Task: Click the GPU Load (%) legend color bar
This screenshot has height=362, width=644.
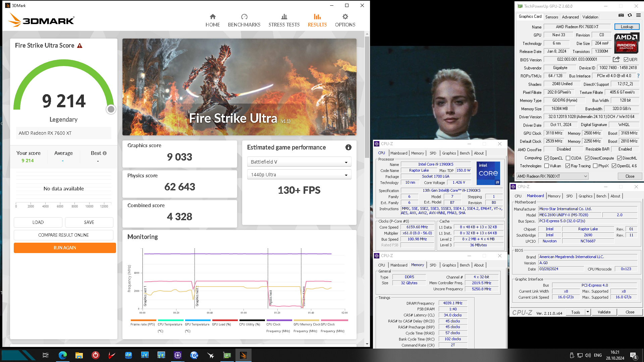Action: click(225, 320)
